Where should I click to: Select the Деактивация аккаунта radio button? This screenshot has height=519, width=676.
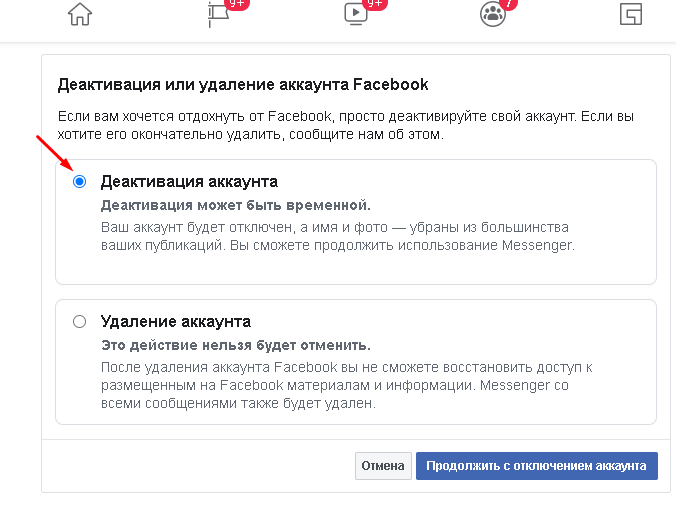pos(79,181)
